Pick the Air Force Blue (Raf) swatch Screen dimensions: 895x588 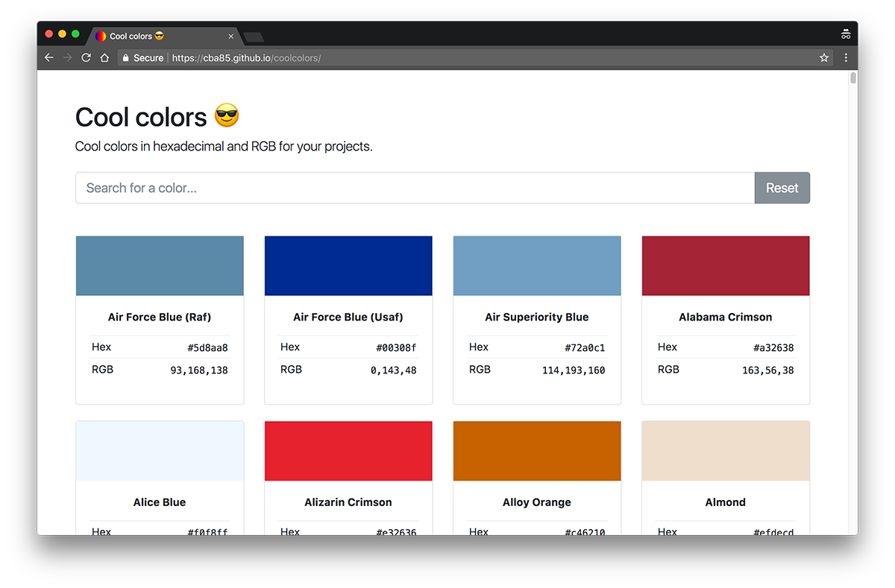(160, 266)
